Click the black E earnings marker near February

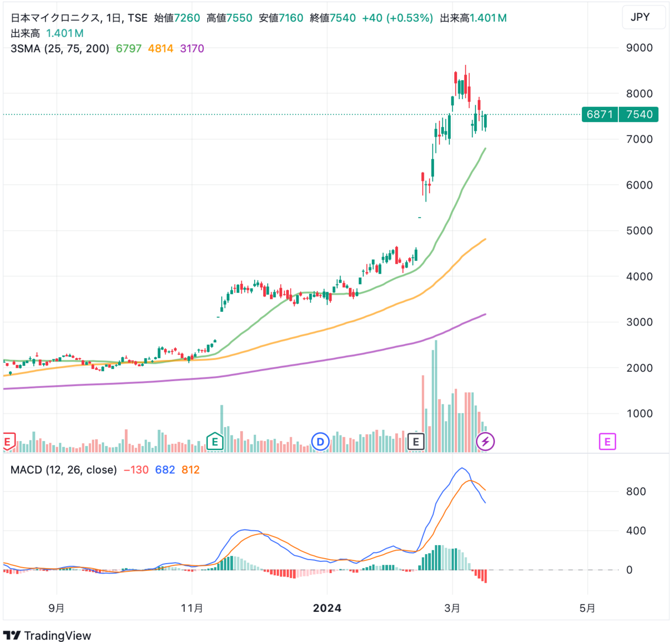pyautogui.click(x=416, y=442)
